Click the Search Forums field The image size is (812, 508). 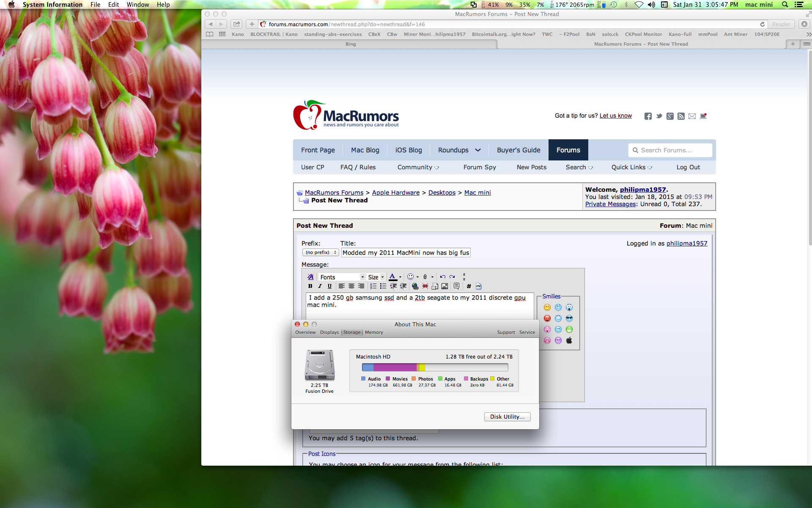[x=670, y=150]
